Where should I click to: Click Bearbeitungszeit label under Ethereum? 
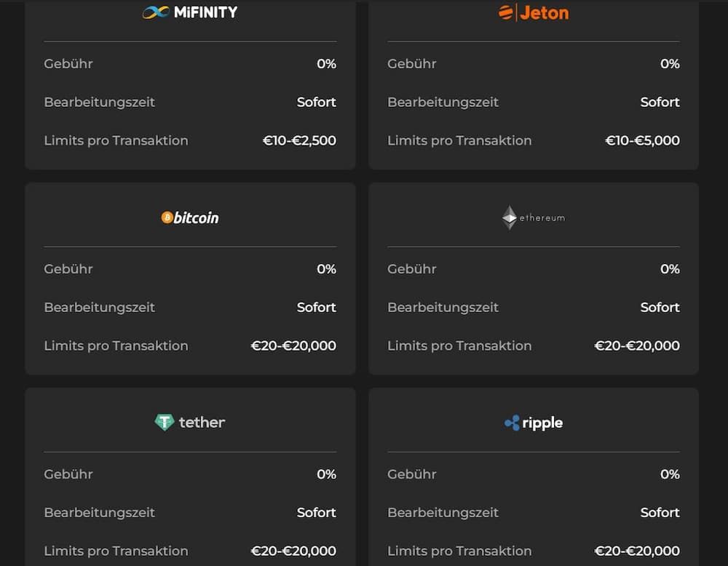pos(443,307)
